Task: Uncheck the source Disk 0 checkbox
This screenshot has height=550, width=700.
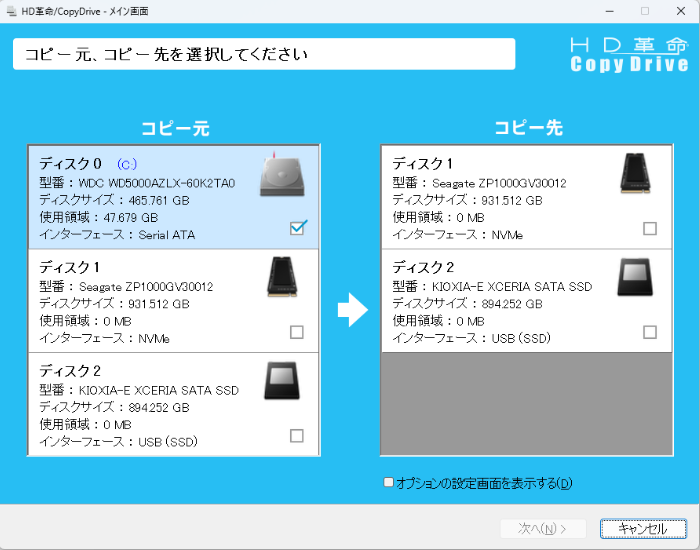Action: 297,228
